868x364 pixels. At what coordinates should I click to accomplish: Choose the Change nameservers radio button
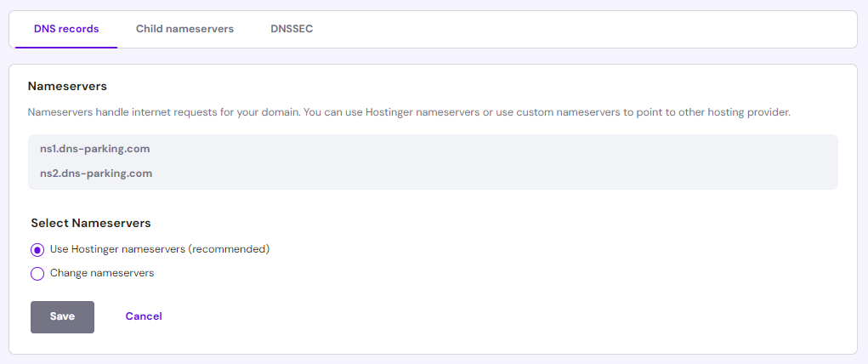(37, 274)
